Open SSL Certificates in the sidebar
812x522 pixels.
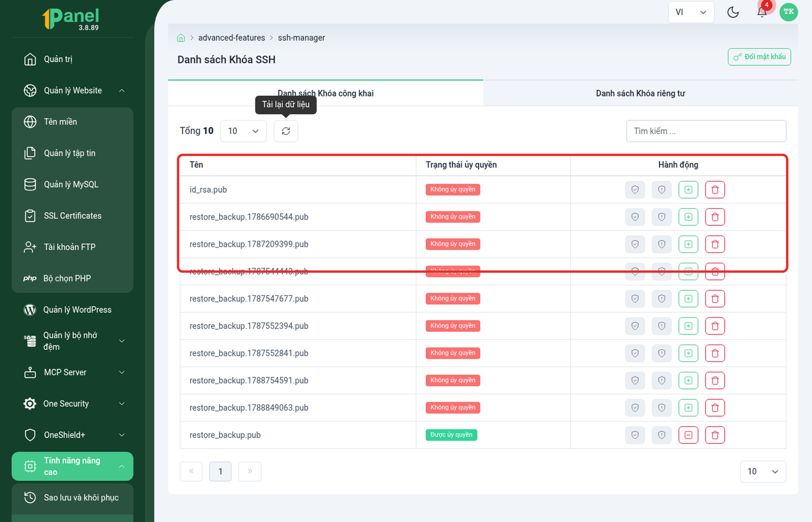pos(72,216)
